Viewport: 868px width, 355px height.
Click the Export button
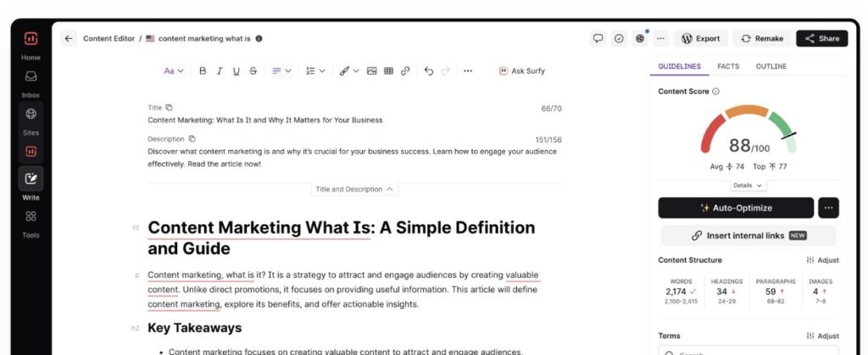tap(701, 39)
